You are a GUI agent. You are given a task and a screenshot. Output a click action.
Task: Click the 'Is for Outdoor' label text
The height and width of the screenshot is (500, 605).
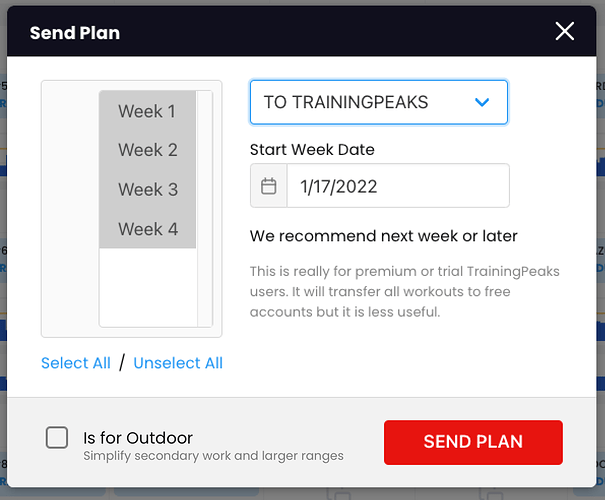(138, 438)
